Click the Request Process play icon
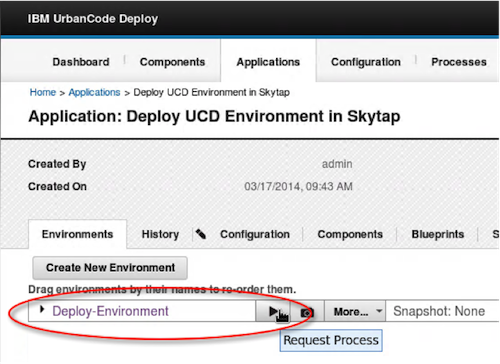 [273, 312]
